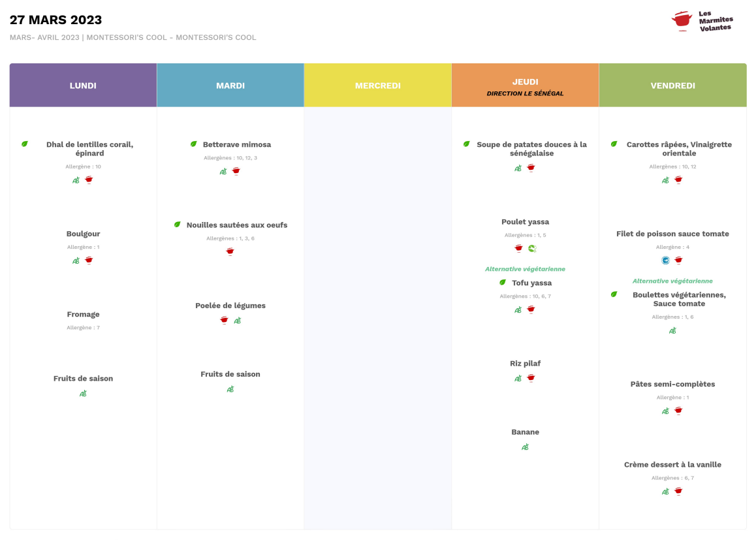Select the yellow MERCREDI header

point(377,86)
